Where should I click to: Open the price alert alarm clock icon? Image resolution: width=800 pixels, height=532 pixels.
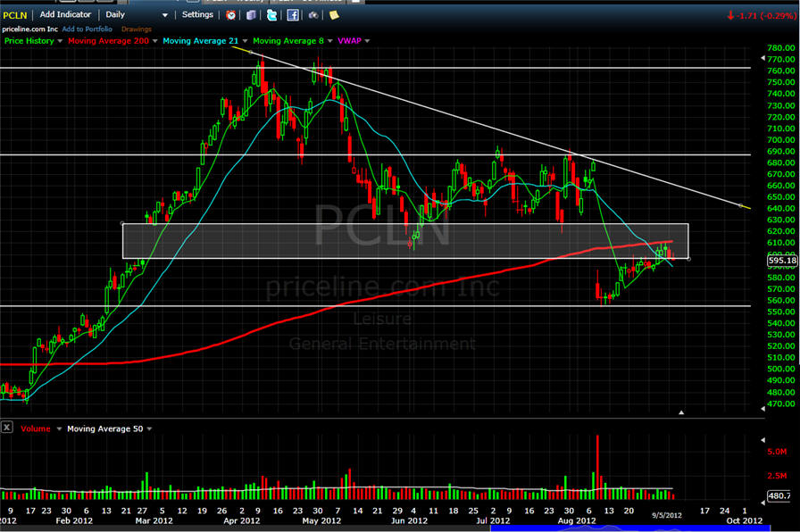(230, 15)
